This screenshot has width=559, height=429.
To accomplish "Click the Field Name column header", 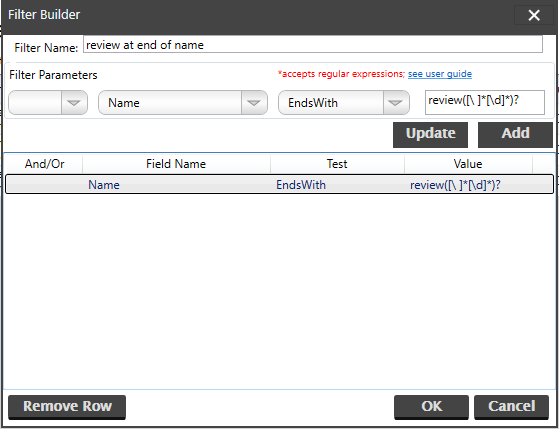I will point(176,164).
